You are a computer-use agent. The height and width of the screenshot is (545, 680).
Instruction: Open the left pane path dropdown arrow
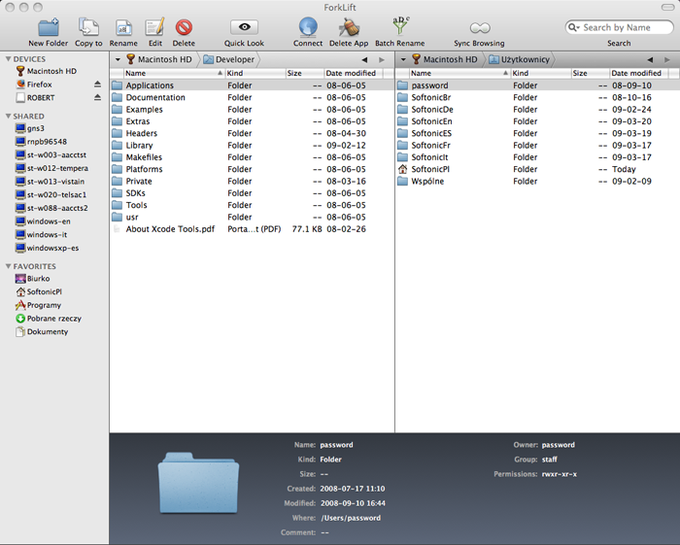(x=118, y=59)
